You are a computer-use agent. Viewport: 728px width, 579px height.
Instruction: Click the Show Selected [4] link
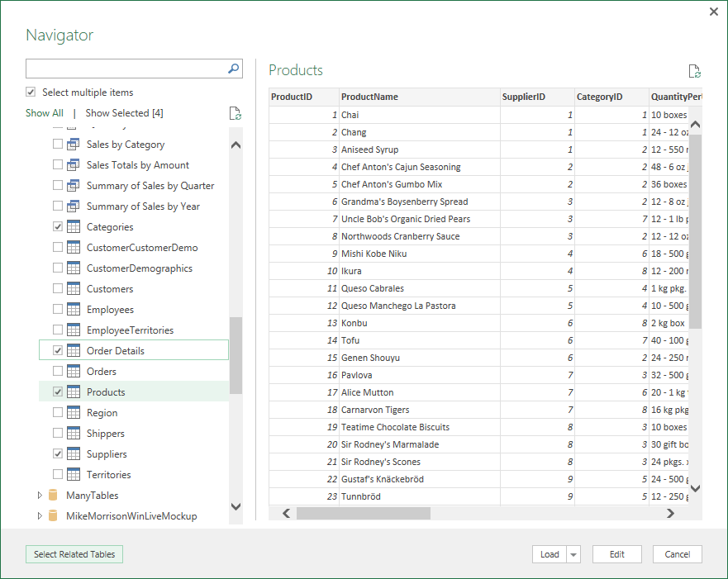[x=124, y=113]
